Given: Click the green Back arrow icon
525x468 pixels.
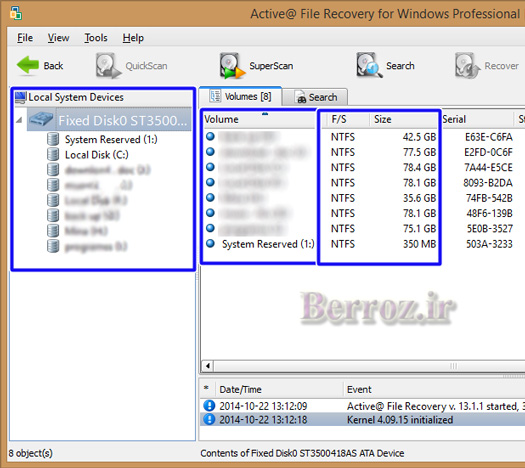Looking at the screenshot, I should pos(28,65).
